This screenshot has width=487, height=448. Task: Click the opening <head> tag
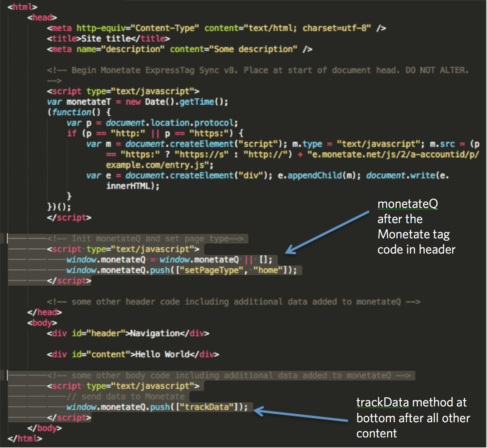[x=42, y=17]
